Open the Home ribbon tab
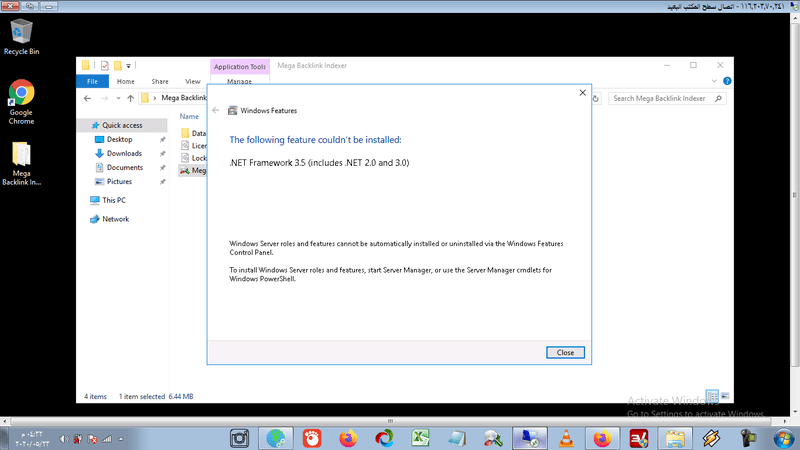 click(126, 81)
